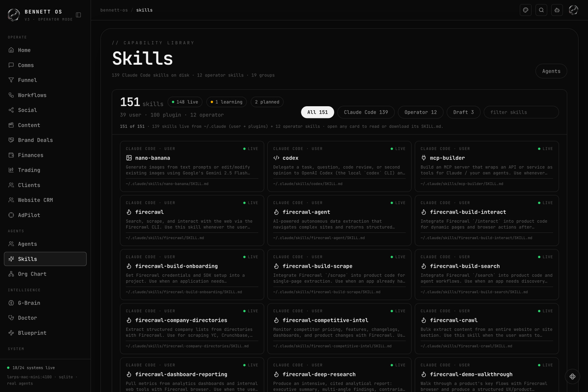Click the ~/.claude/skills/mcp-builder/SKILL.md path
This screenshot has width=588, height=392.
462,184
